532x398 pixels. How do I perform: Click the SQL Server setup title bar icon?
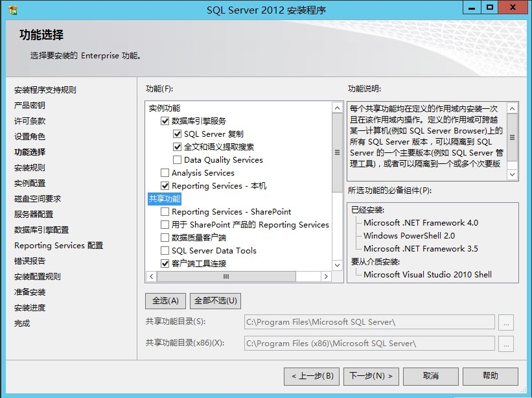(x=12, y=10)
